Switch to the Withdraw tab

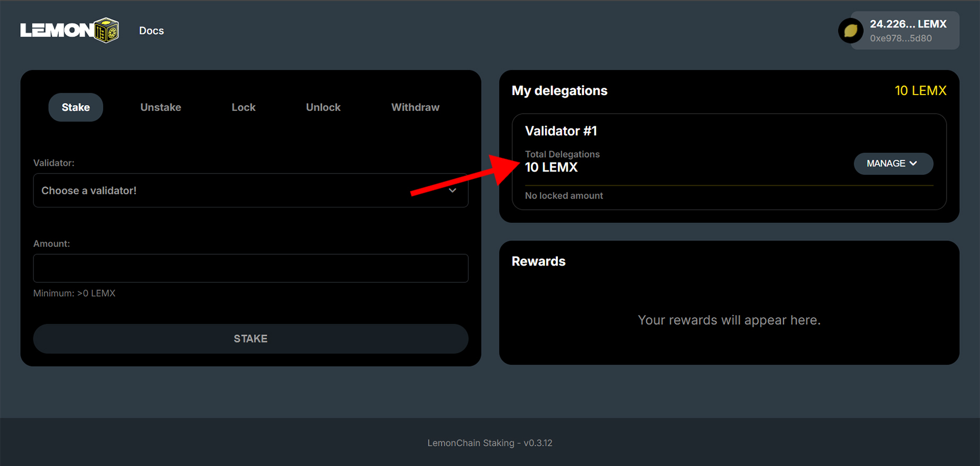(415, 107)
